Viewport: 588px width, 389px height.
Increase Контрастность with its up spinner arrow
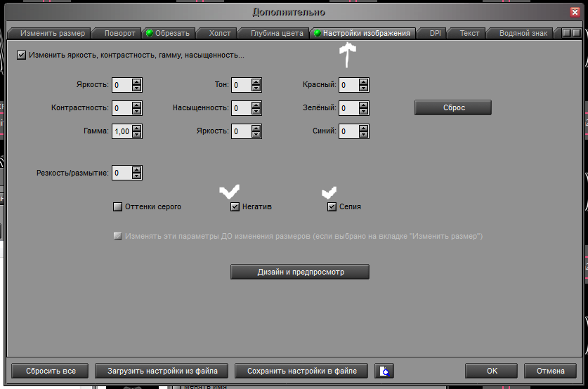pos(137,105)
